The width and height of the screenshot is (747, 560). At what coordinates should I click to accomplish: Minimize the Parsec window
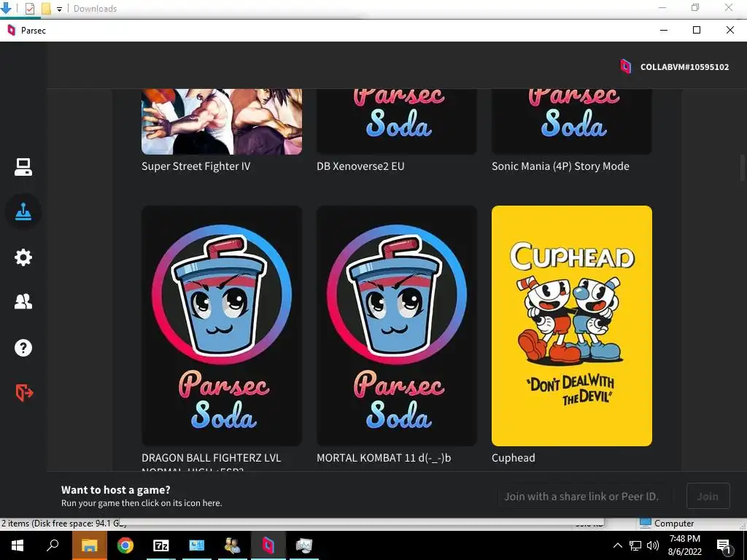click(664, 30)
